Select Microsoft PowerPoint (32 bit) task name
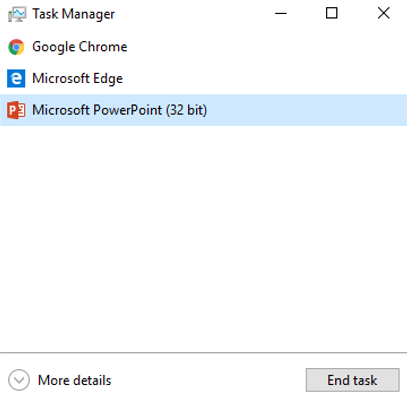407x400 pixels. pos(119,110)
